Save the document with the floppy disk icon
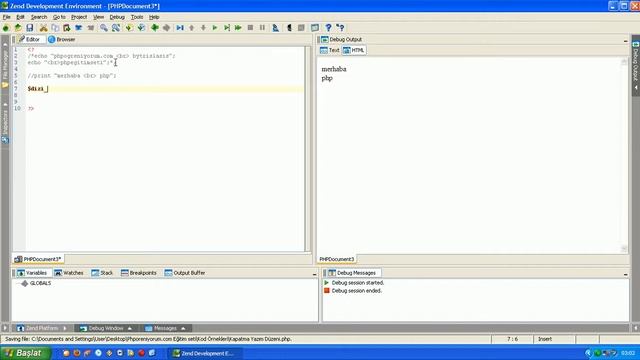The width and height of the screenshot is (640, 360). click(30, 28)
